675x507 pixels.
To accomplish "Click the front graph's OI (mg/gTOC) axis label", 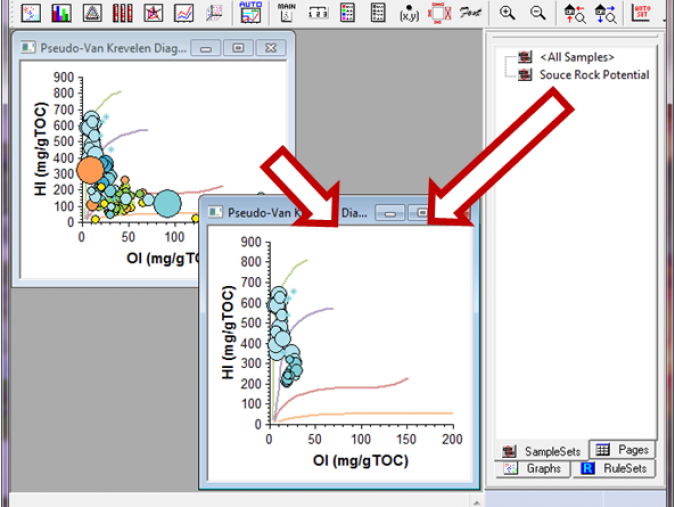I will pyautogui.click(x=361, y=461).
